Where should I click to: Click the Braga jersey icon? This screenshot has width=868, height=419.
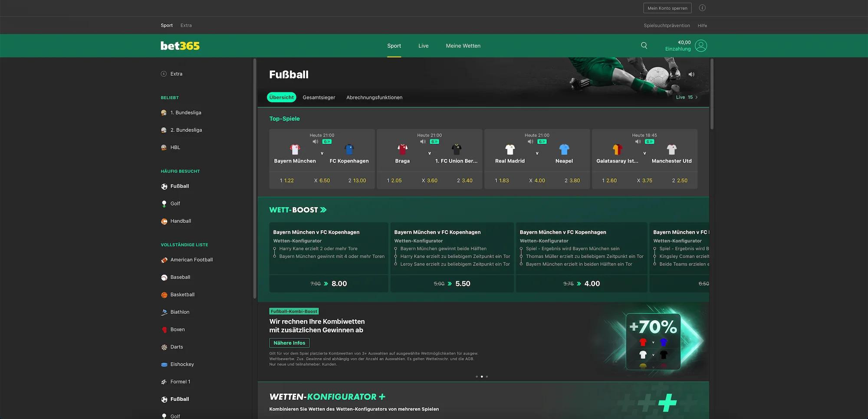click(402, 150)
